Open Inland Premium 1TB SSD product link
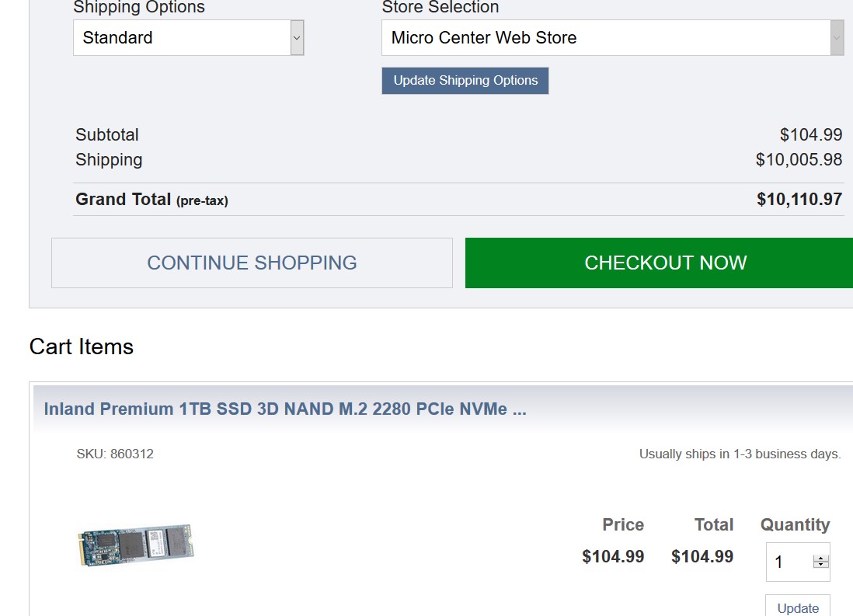This screenshot has height=616, width=853. (x=285, y=409)
